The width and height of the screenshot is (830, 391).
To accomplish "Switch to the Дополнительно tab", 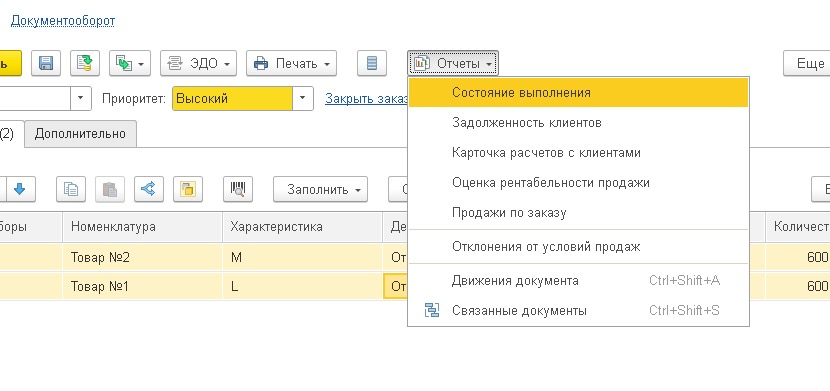I will click(x=80, y=133).
